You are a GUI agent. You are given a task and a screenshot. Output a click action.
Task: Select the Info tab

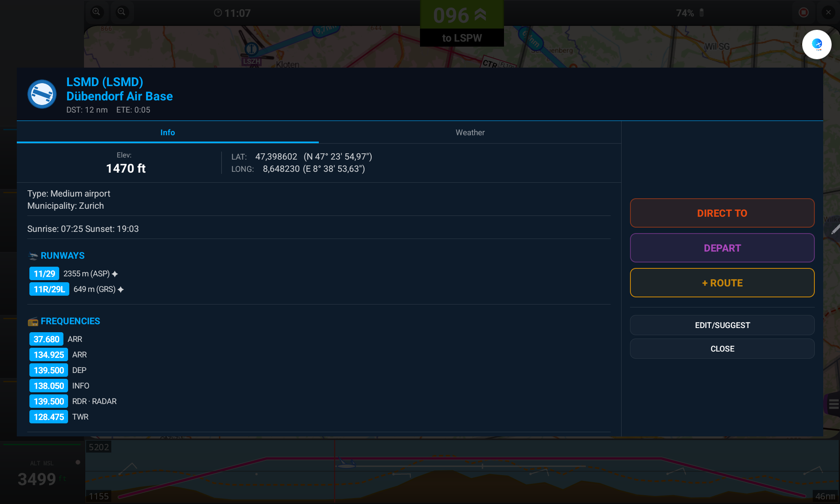[x=168, y=132]
